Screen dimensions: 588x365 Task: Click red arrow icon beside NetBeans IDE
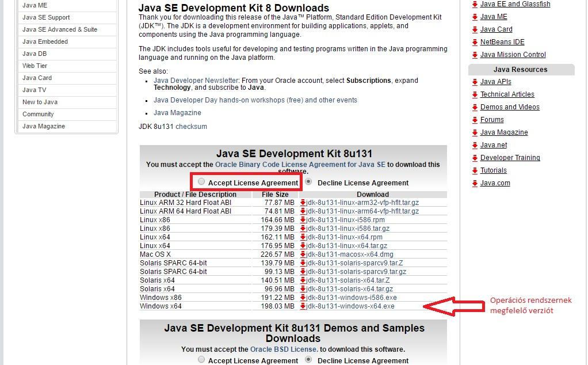pyautogui.click(x=475, y=43)
